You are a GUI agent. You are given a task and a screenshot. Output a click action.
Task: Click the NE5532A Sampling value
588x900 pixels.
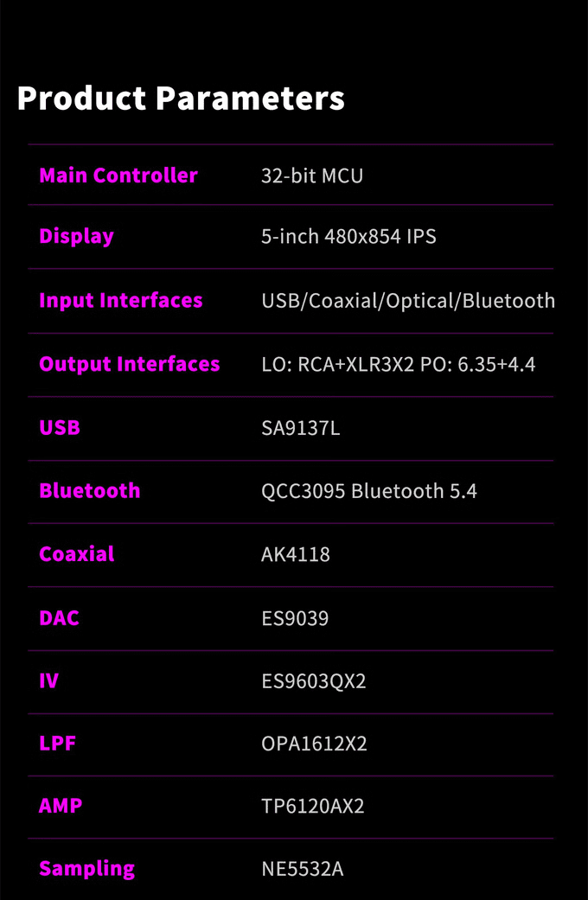302,869
